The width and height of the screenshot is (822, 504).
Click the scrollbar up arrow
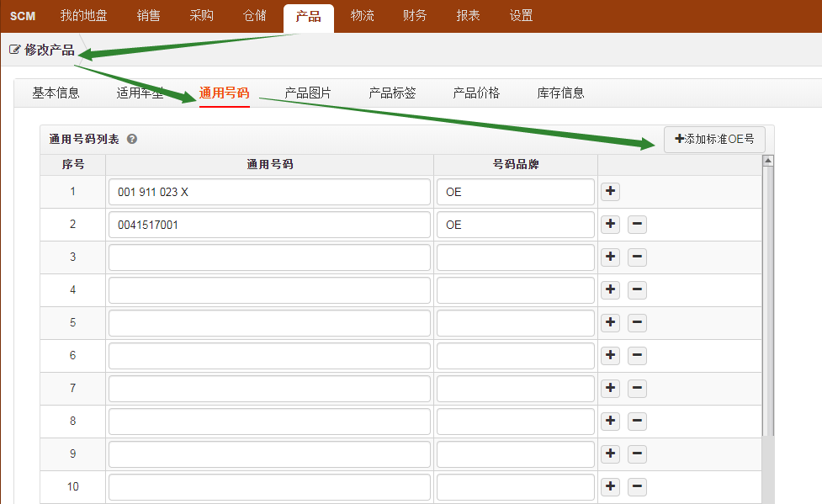tap(768, 161)
